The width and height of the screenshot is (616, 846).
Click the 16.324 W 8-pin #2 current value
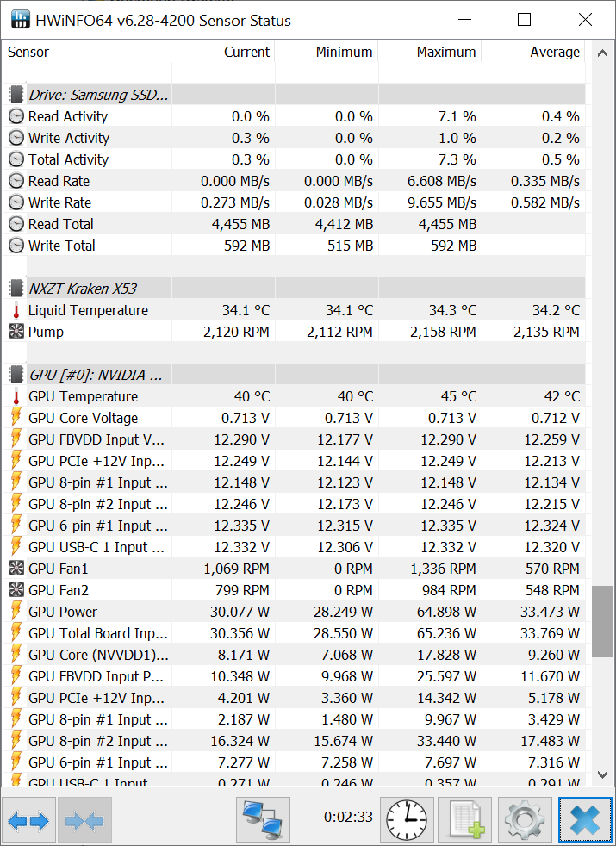[x=240, y=741]
